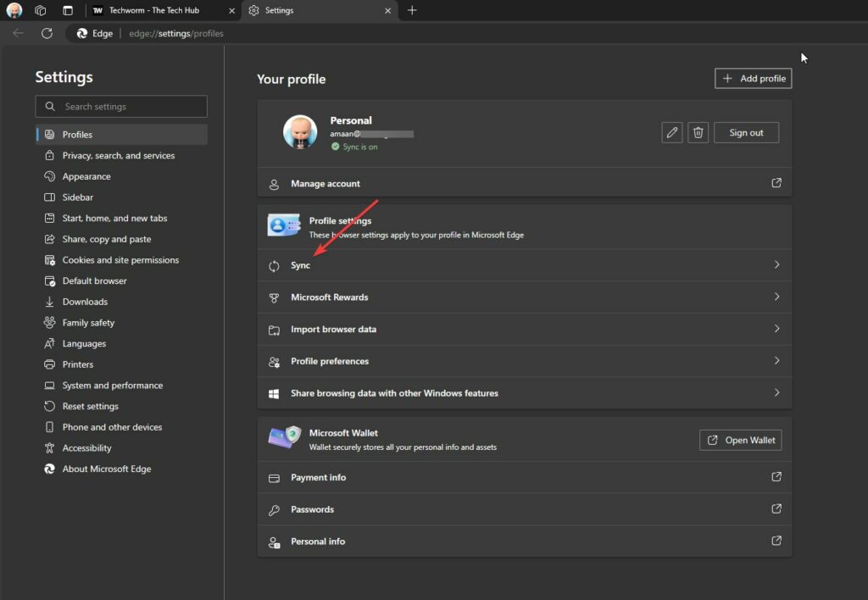Open System and performance settings
Screen dimensions: 868x600
point(122,386)
